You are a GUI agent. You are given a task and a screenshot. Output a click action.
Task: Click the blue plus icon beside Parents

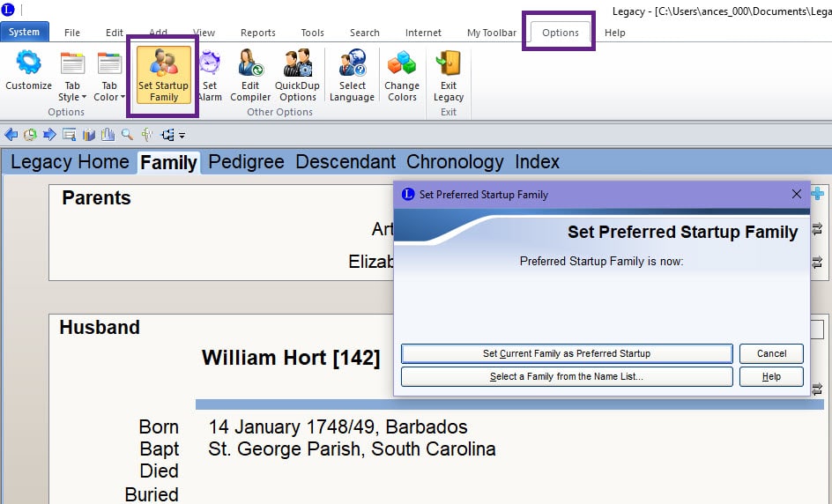click(x=818, y=194)
